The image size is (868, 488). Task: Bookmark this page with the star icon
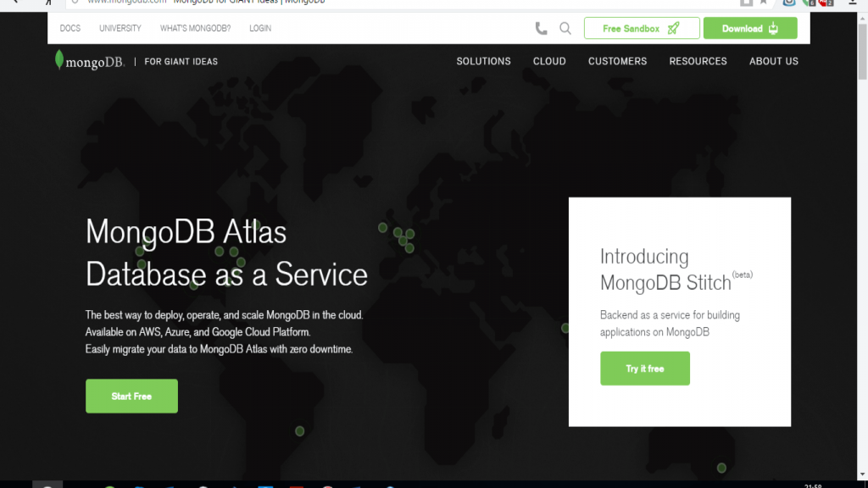[764, 3]
